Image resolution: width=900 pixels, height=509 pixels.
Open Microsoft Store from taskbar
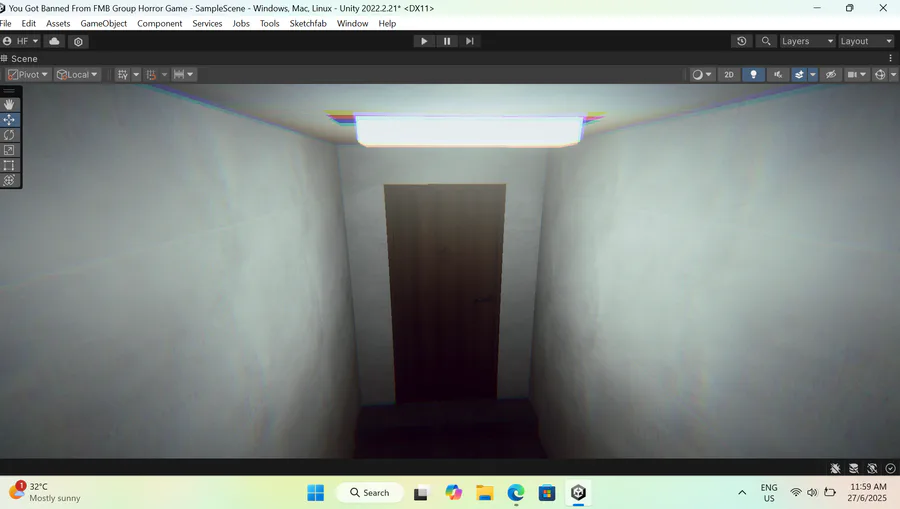coord(546,492)
